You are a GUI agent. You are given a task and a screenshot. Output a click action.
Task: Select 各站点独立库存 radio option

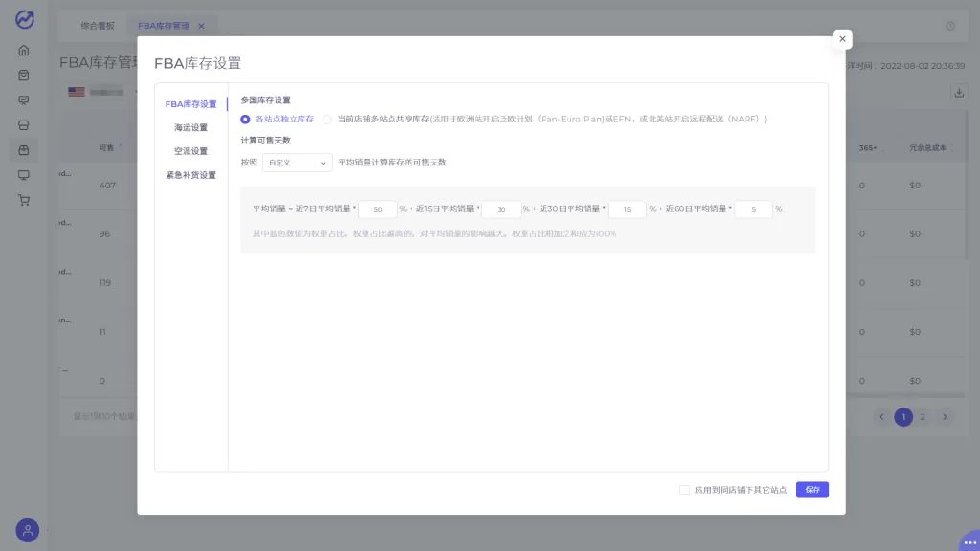[x=245, y=120]
